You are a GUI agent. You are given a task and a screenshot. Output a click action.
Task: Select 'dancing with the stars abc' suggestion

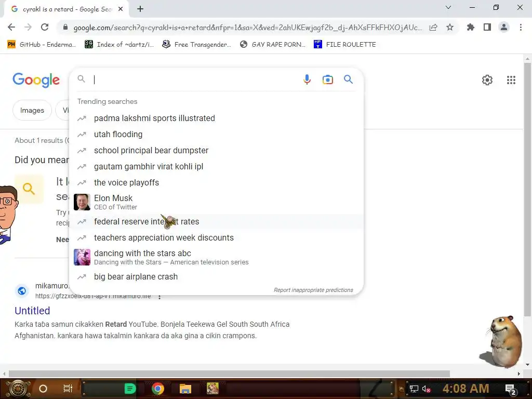[216, 257]
